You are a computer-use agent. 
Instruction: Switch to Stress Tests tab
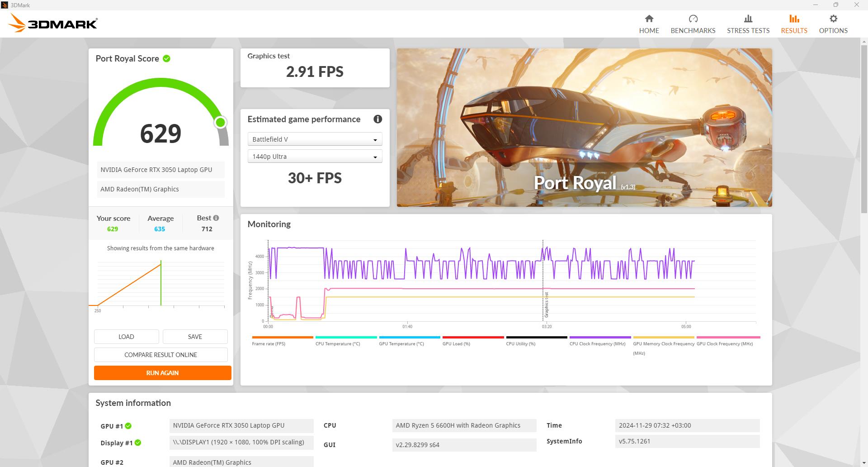748,24
